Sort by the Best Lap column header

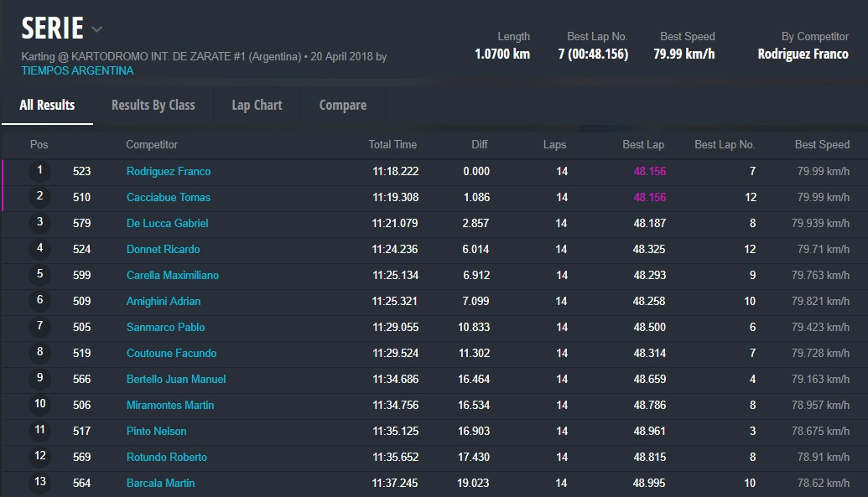tap(642, 144)
